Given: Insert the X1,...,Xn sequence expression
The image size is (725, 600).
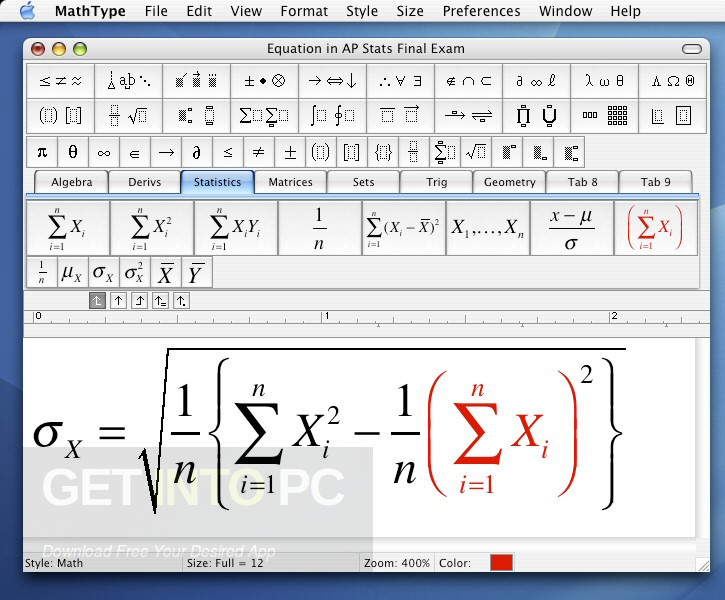Looking at the screenshot, I should [488, 228].
